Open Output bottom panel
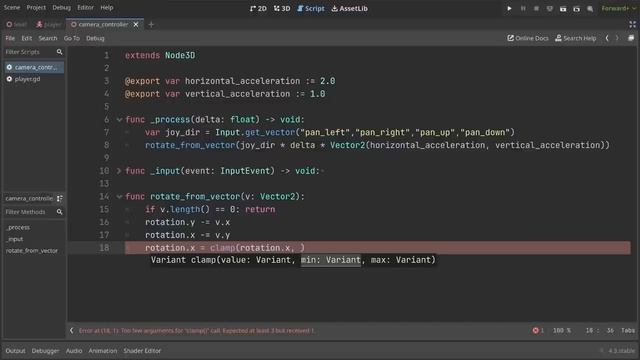 [x=16, y=351]
